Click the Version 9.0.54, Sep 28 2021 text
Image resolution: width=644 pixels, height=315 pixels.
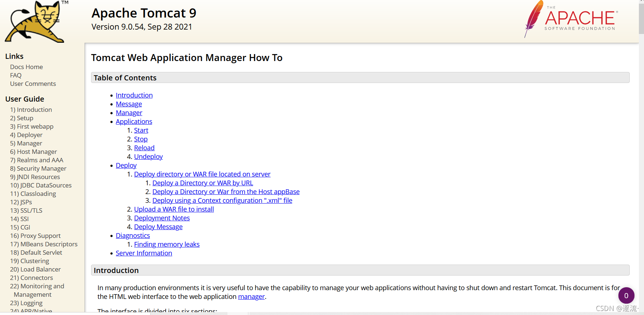pyautogui.click(x=142, y=27)
